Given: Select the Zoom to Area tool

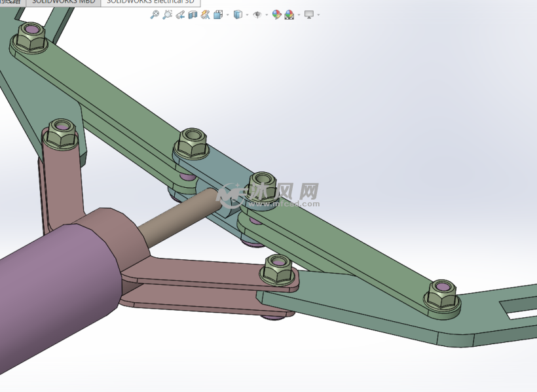Looking at the screenshot, I should 167,14.
